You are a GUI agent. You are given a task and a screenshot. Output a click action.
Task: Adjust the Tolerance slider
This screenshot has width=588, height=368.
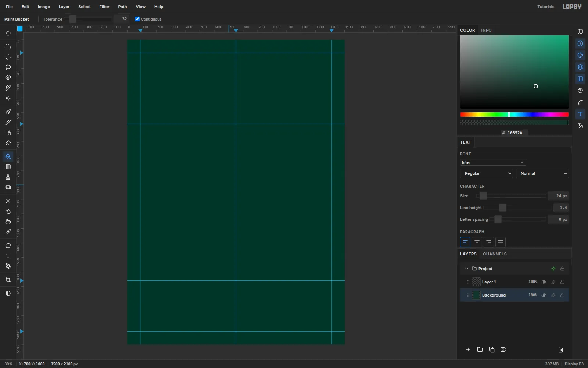tap(88, 19)
